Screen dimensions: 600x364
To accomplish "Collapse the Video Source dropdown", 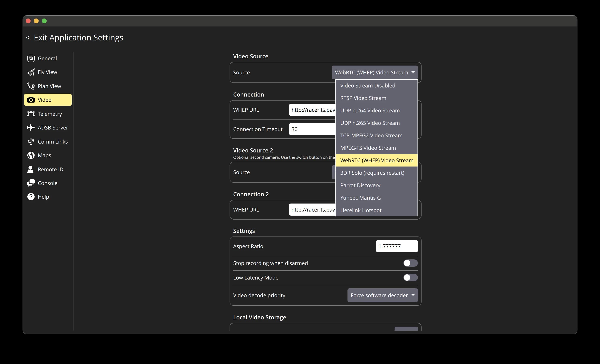I will coord(374,73).
